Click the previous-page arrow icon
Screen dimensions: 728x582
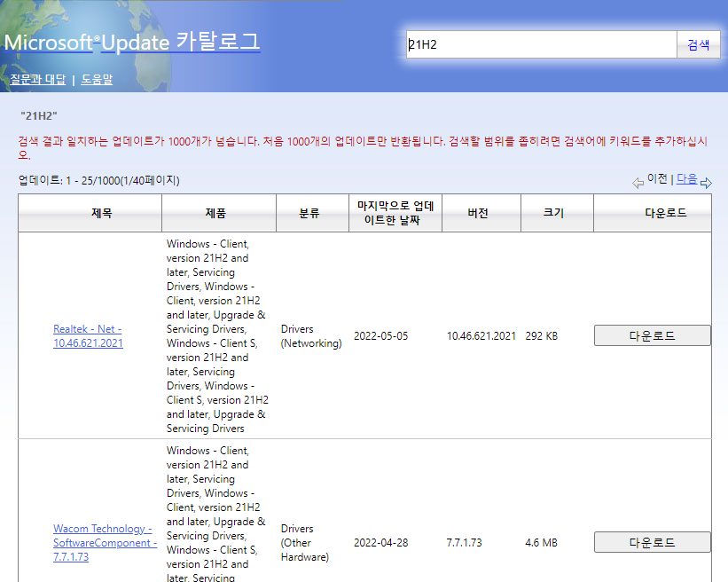637,182
